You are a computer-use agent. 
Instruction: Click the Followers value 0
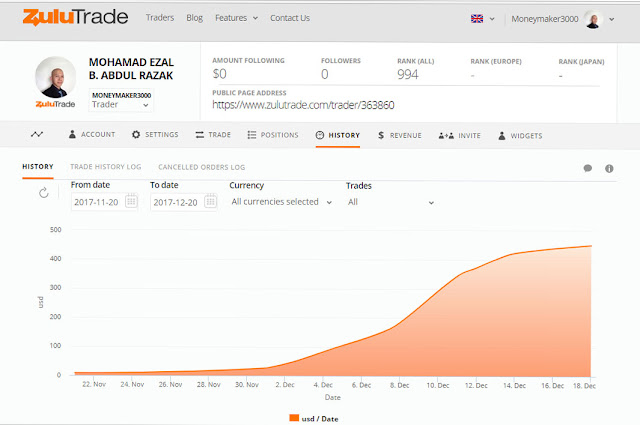(324, 74)
